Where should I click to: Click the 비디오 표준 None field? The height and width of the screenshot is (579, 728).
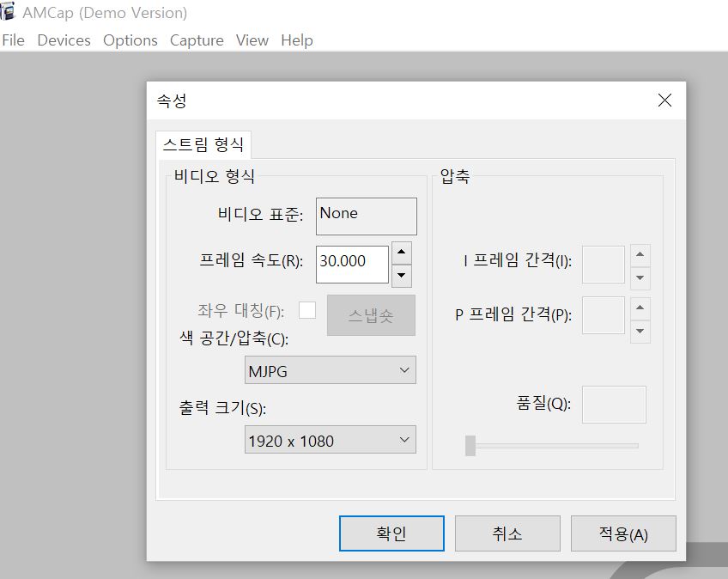pos(367,216)
